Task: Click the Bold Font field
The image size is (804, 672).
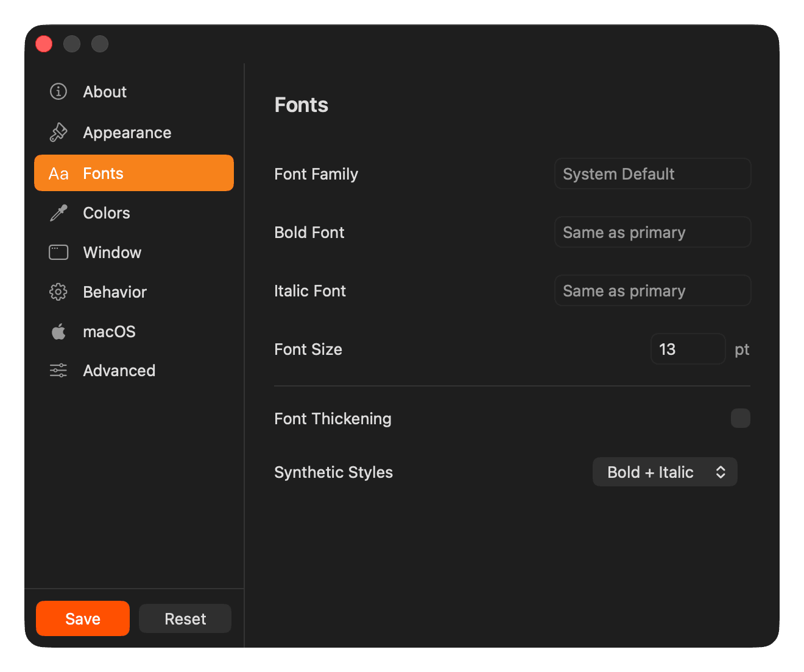Action: [x=652, y=232]
